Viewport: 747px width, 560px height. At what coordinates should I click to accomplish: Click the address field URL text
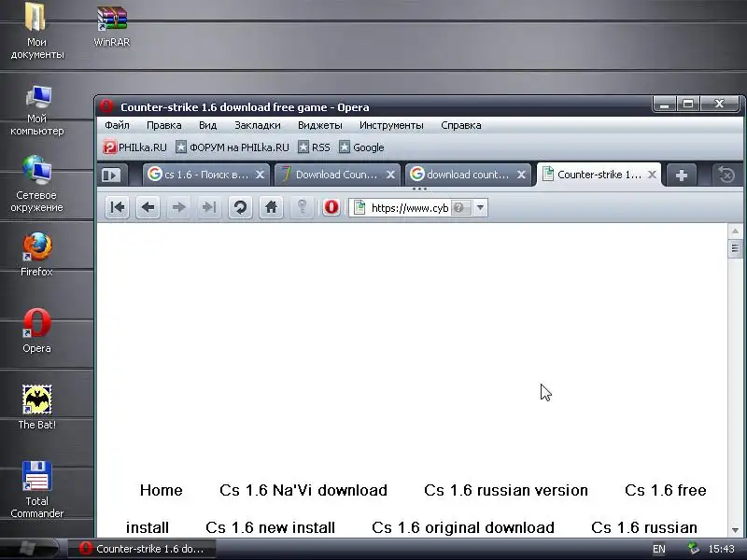[410, 208]
